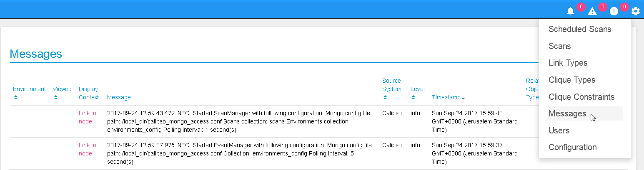Sort by Source System column arrows

tap(385, 97)
